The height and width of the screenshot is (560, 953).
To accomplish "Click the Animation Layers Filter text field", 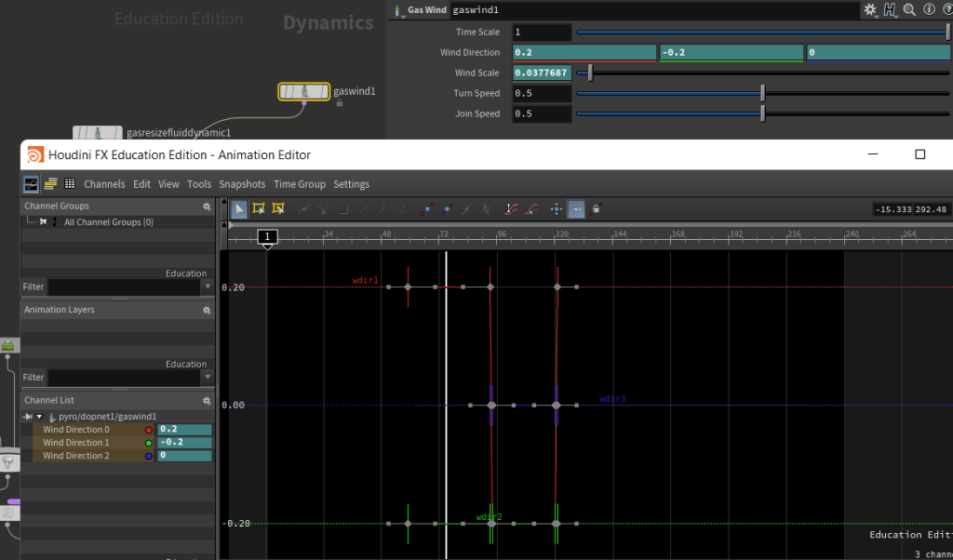I will (x=125, y=377).
